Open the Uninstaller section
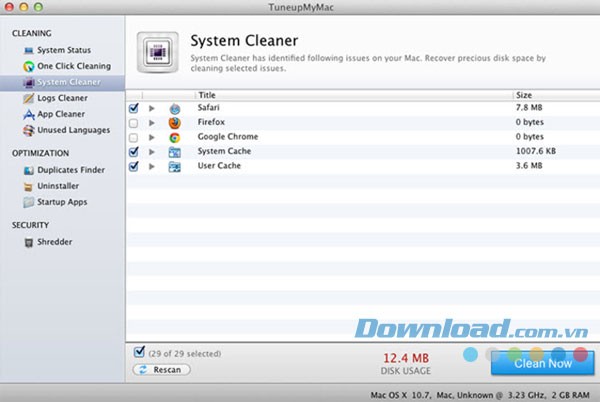Viewport: 600px width, 402px height. (x=58, y=186)
